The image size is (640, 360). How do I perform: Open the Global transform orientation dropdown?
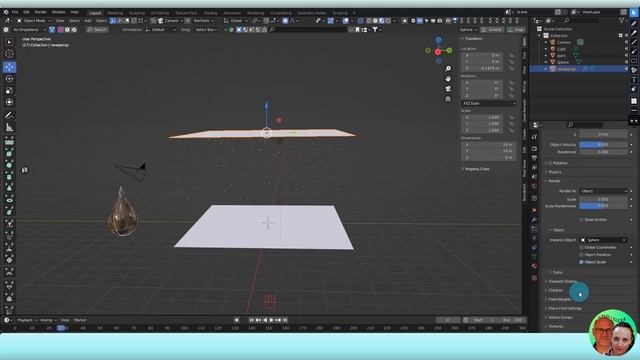coord(236,20)
